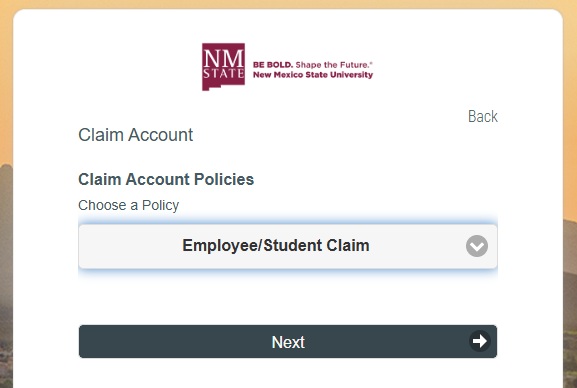The image size is (577, 388).
Task: Click the "Claim Account Policies" bold heading
Action: click(166, 179)
